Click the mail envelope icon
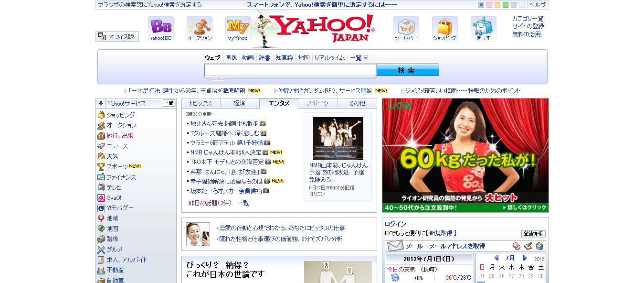This screenshot has height=283, width=644. pyautogui.click(x=395, y=246)
